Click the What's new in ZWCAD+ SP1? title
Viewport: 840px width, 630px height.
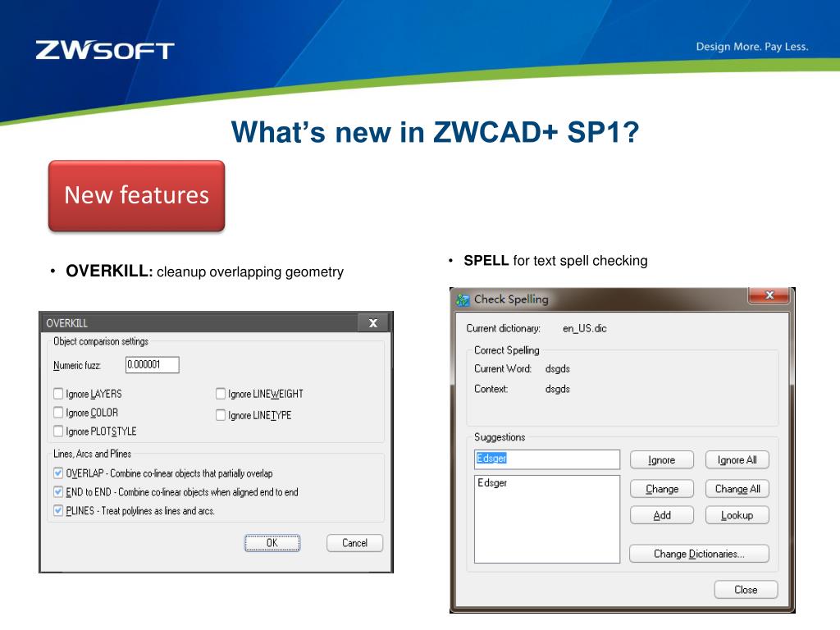[x=435, y=132]
